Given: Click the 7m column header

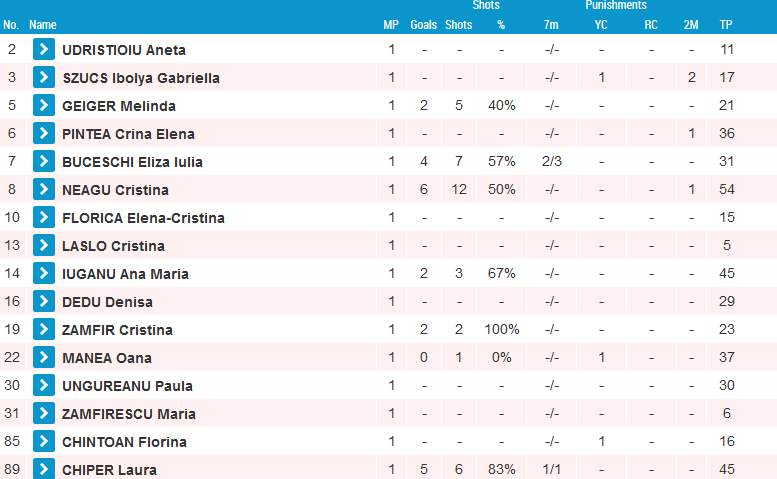Looking at the screenshot, I should (551, 25).
